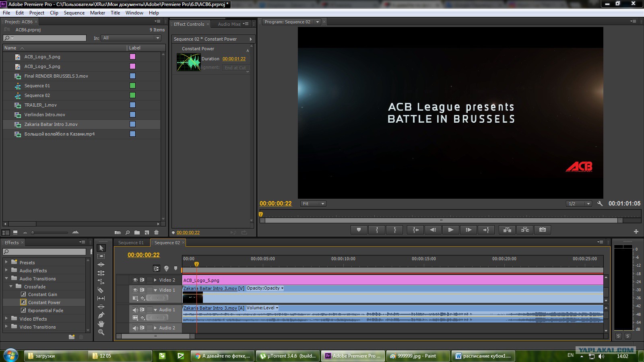Click the pink label swatch of first ACB_Logo_5.png
Image resolution: width=644 pixels, height=362 pixels.
[132, 57]
